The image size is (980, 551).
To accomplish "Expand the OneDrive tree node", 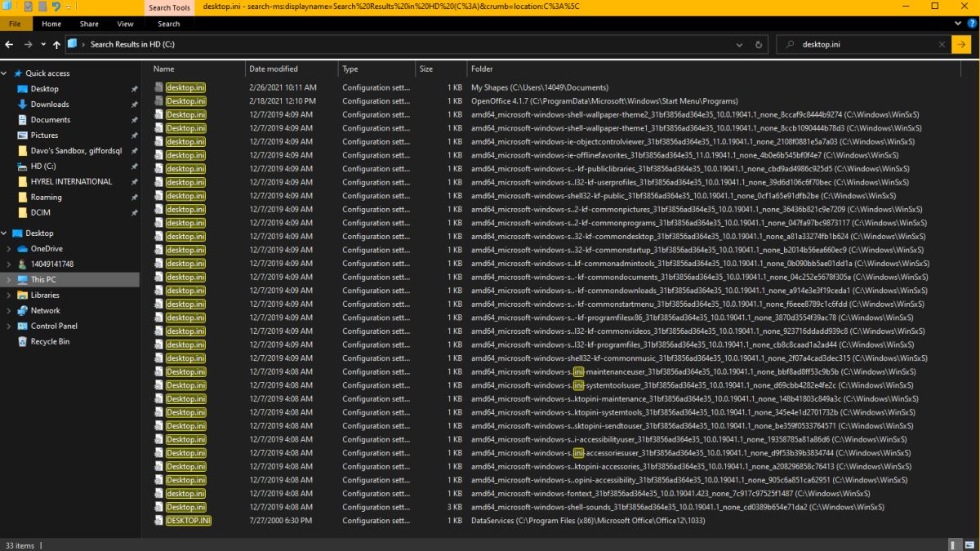I will 9,249.
